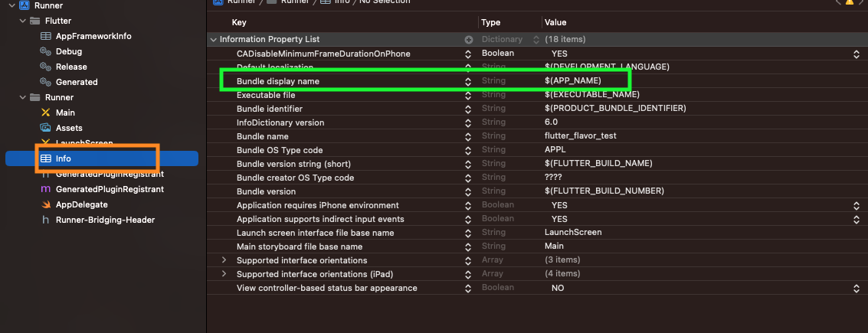
Task: Open the Assets catalog icon
Action: [46, 128]
